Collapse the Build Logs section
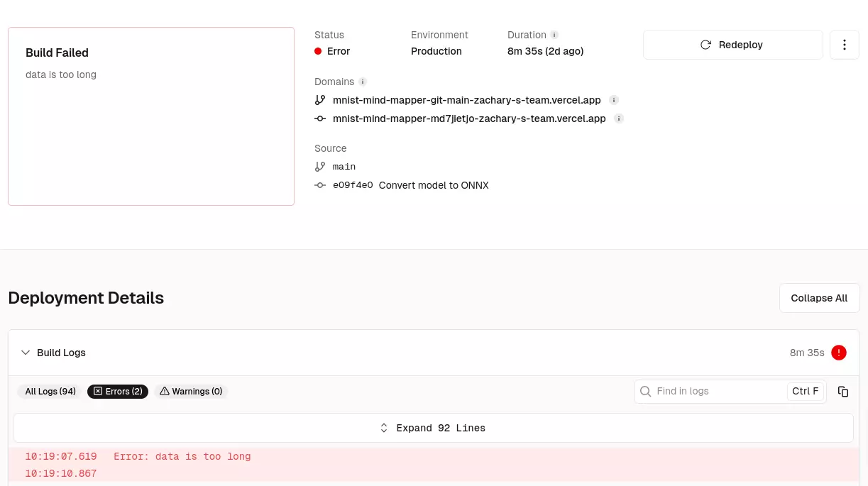 click(x=26, y=353)
